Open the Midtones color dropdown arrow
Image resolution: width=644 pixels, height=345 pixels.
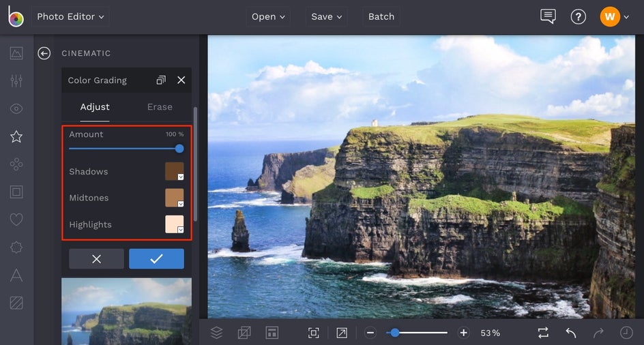tap(180, 204)
